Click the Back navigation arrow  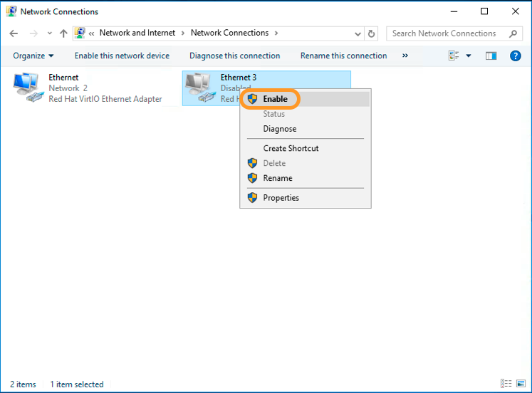pos(14,33)
